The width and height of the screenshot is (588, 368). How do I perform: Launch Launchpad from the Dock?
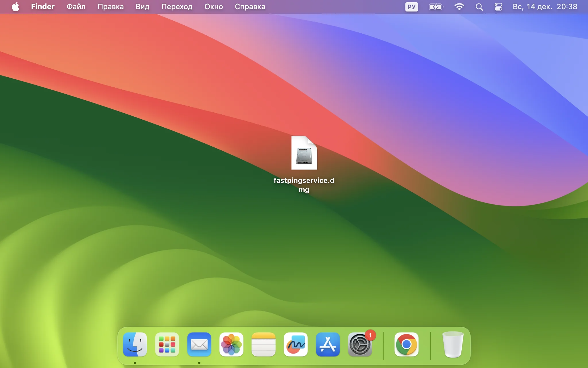coord(167,344)
